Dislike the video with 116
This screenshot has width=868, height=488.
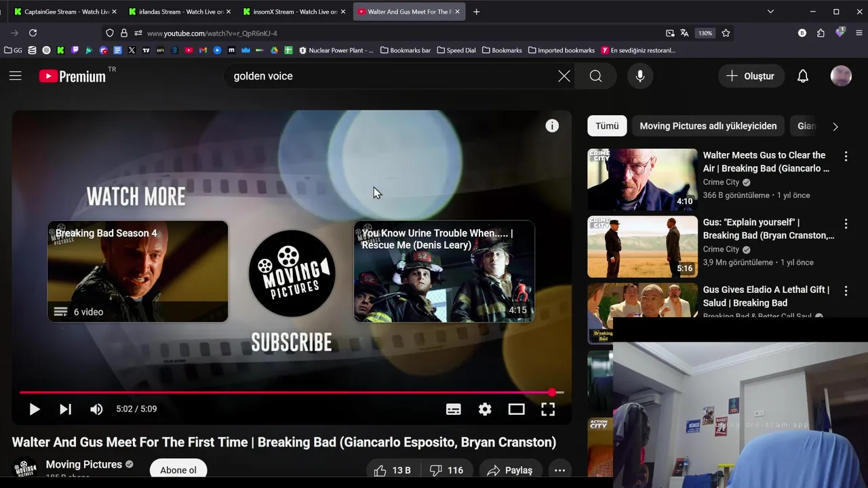click(x=446, y=470)
